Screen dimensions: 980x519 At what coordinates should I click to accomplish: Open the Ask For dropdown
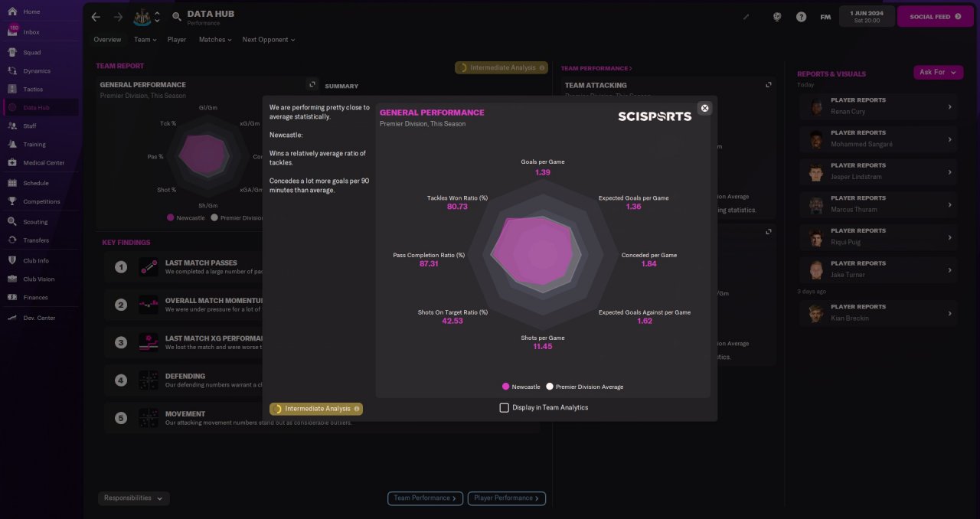tap(938, 72)
